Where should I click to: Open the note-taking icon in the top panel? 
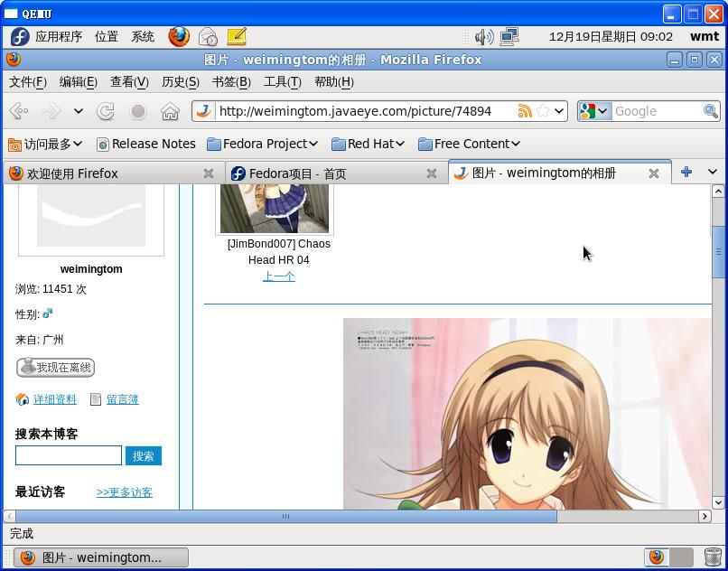click(x=237, y=36)
